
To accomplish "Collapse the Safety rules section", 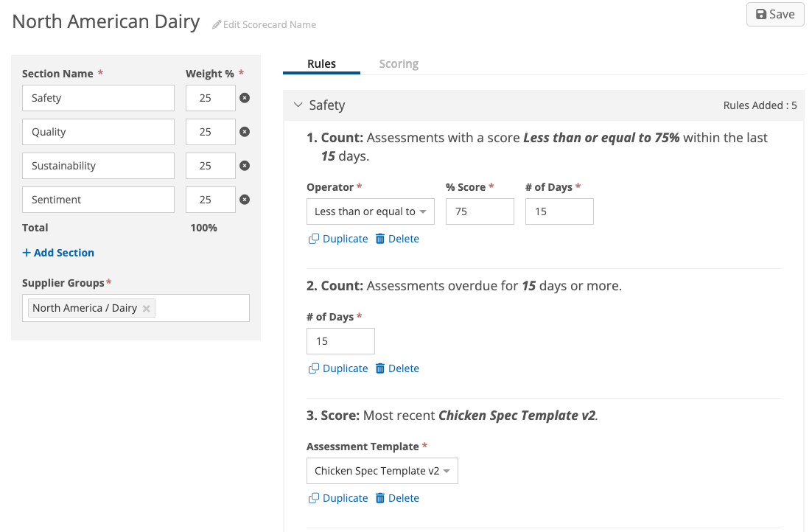I will [x=298, y=105].
